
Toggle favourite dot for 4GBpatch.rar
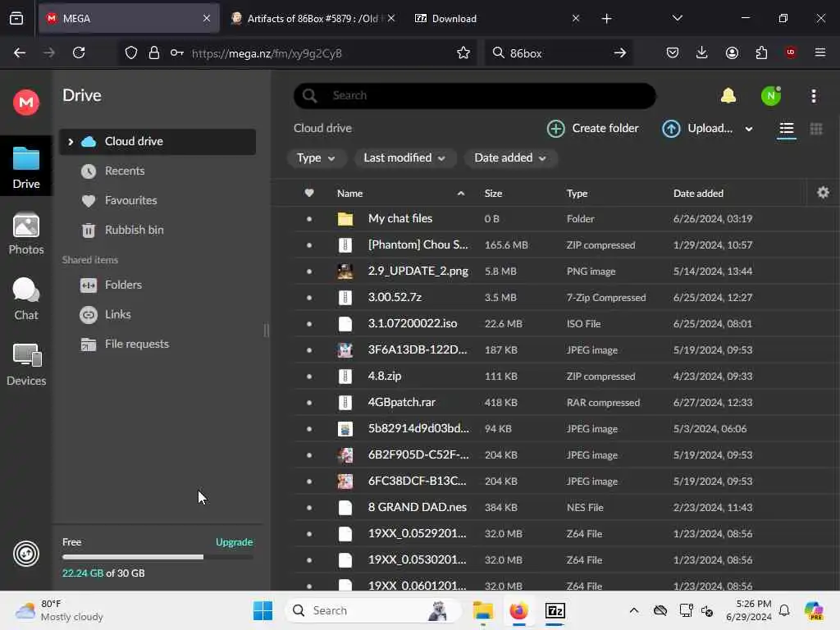tap(309, 402)
